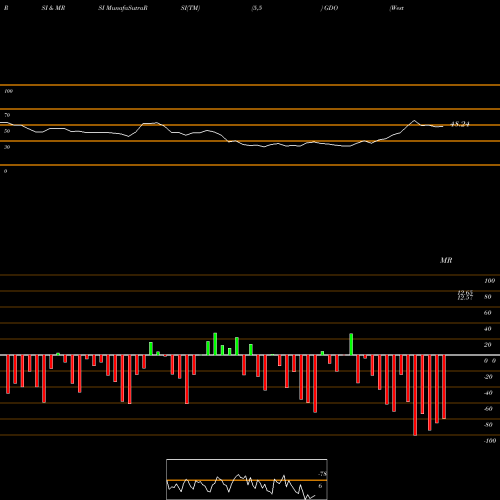Click the longest red bar reaching -100

pyautogui.click(x=415, y=395)
